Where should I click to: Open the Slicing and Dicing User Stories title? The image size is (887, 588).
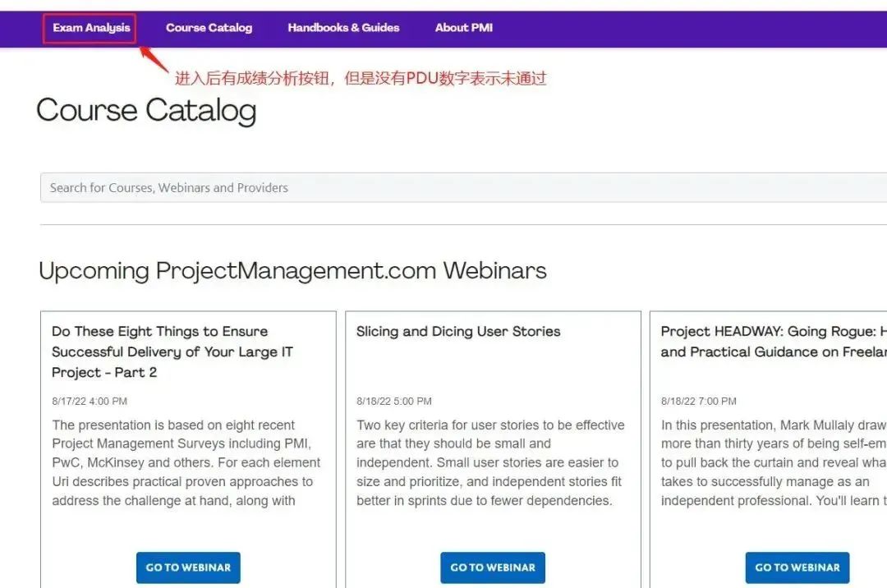[x=458, y=332]
